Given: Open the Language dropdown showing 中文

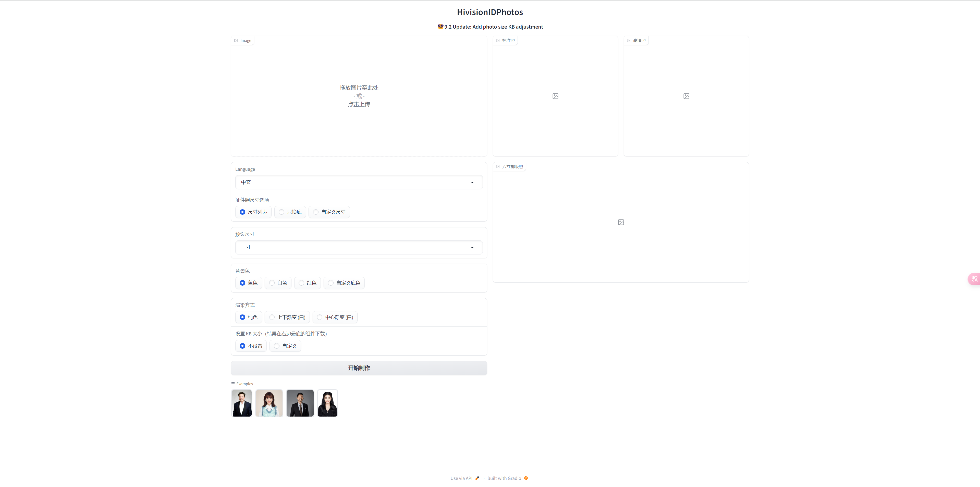Looking at the screenshot, I should 354,182.
